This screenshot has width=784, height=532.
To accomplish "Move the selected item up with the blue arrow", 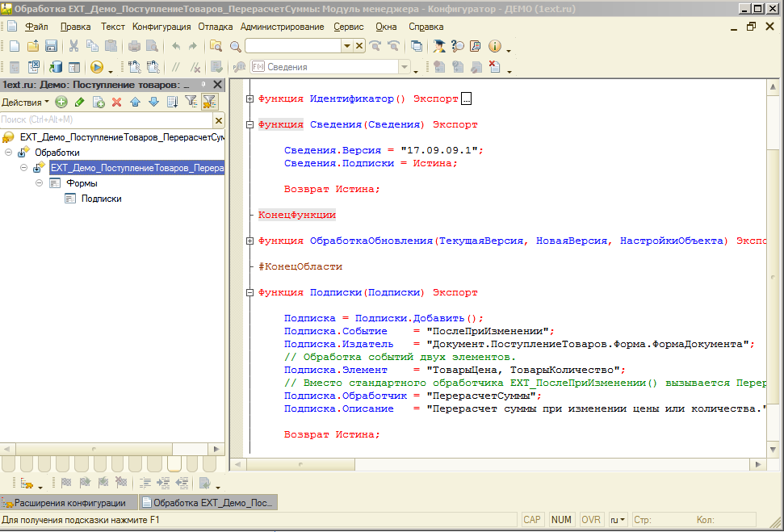I will (135, 103).
